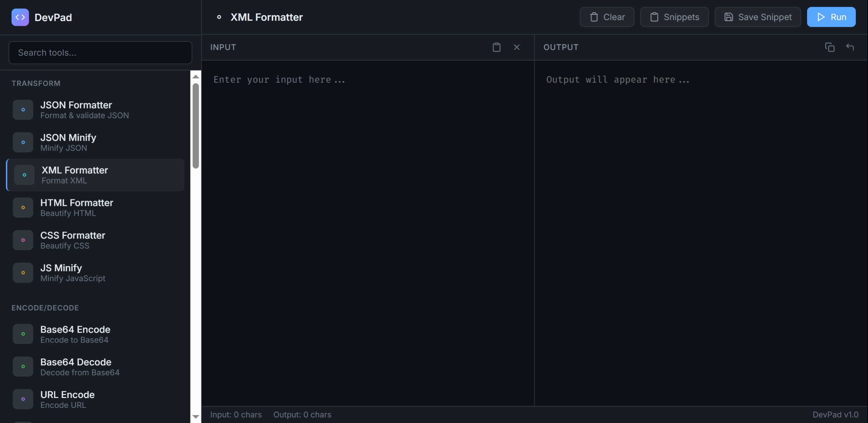Choose the Base64 Decode tool
This screenshot has height=423, width=868.
[x=95, y=367]
